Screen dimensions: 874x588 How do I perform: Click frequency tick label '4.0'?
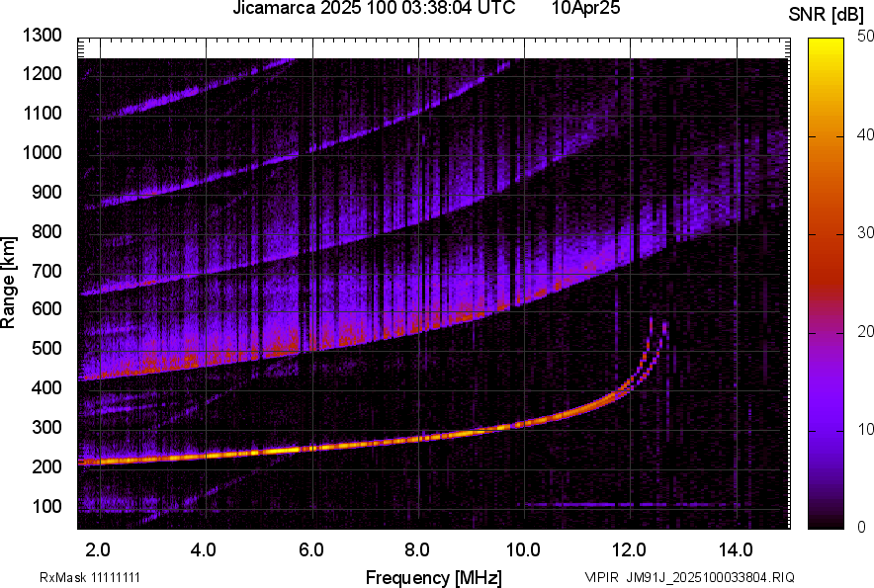[204, 550]
